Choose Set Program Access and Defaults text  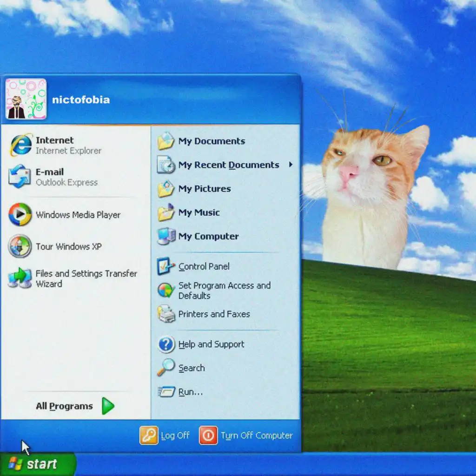tap(225, 291)
